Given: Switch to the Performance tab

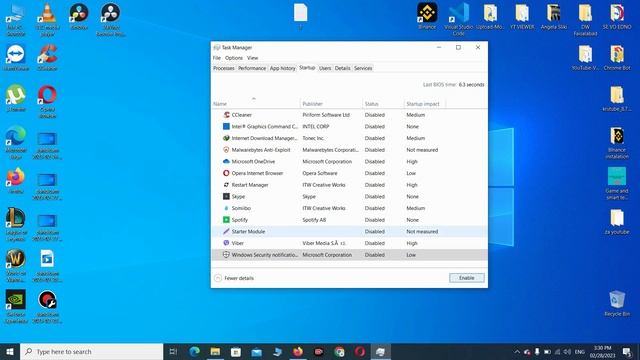Looking at the screenshot, I should click(x=252, y=68).
